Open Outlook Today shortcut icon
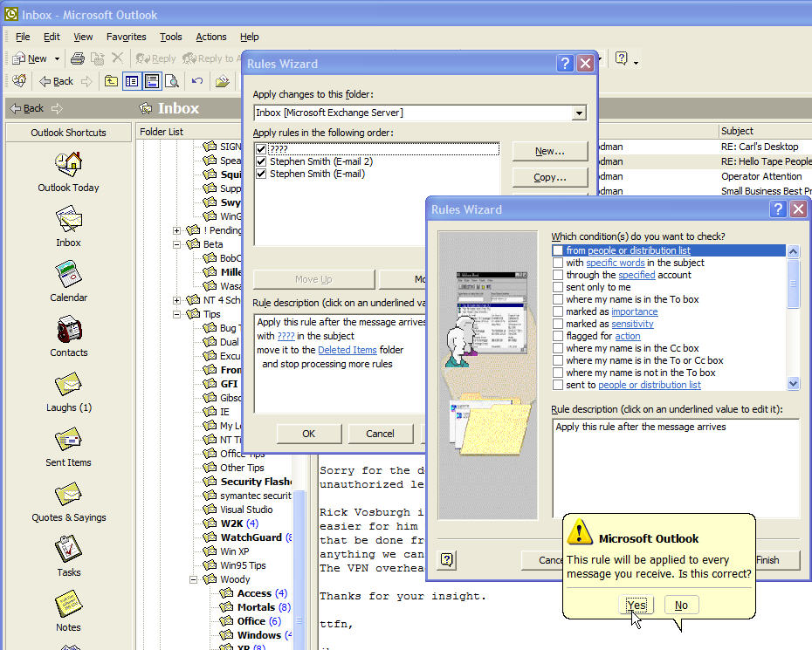Image resolution: width=812 pixels, height=650 pixels. [x=68, y=163]
